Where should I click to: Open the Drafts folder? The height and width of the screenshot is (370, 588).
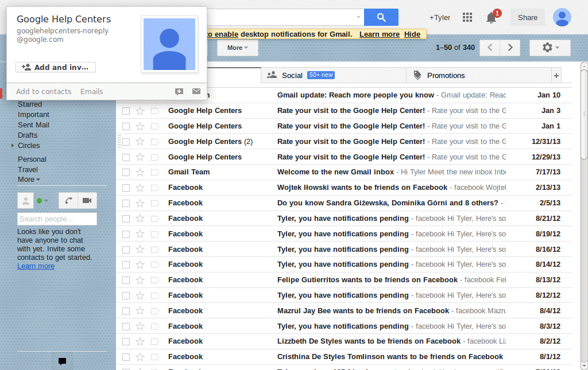28,135
